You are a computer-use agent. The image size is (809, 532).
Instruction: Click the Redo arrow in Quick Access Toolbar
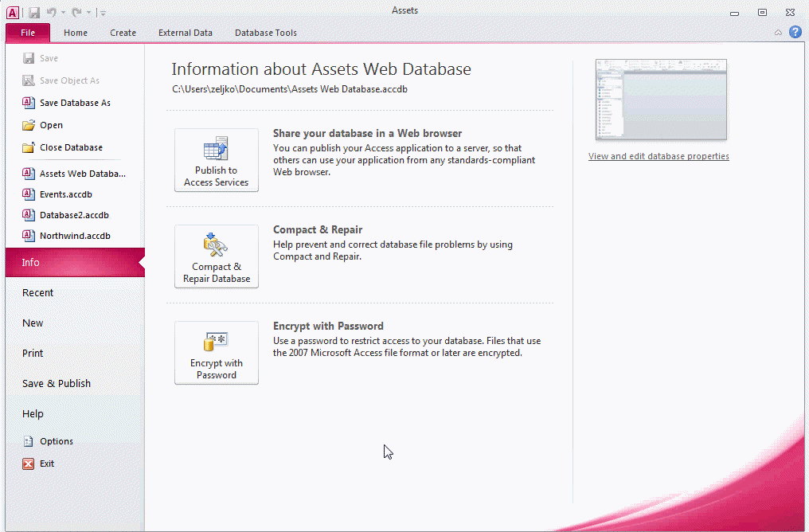click(76, 13)
